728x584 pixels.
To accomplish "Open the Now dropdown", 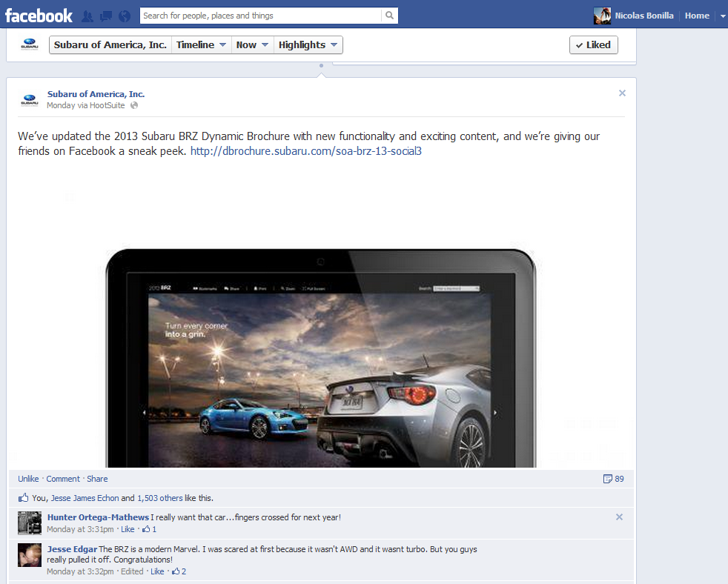I will pos(252,45).
